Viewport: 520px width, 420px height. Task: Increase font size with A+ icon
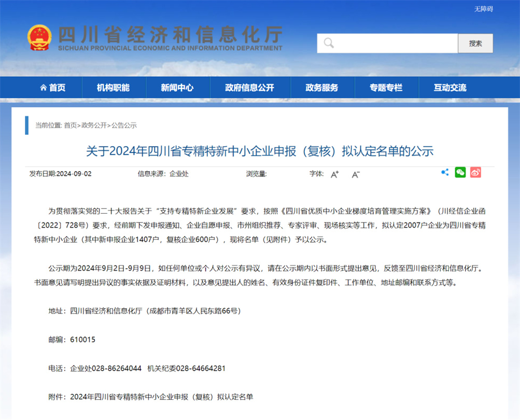click(x=335, y=174)
